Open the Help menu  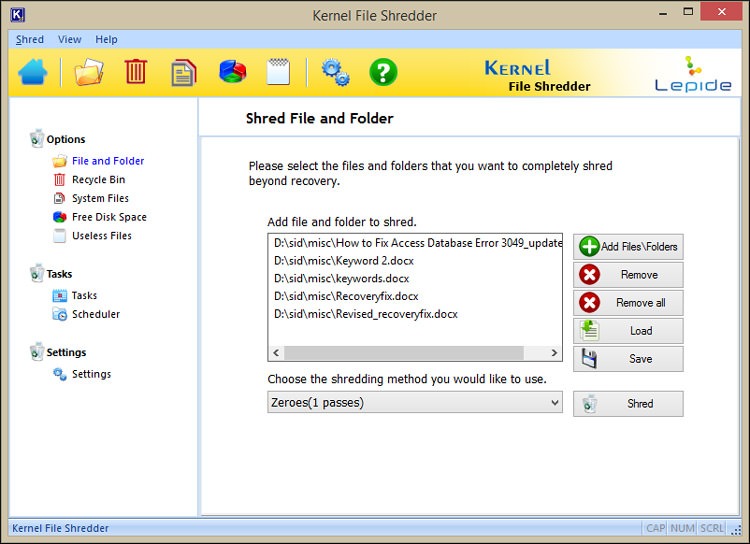[x=106, y=40]
